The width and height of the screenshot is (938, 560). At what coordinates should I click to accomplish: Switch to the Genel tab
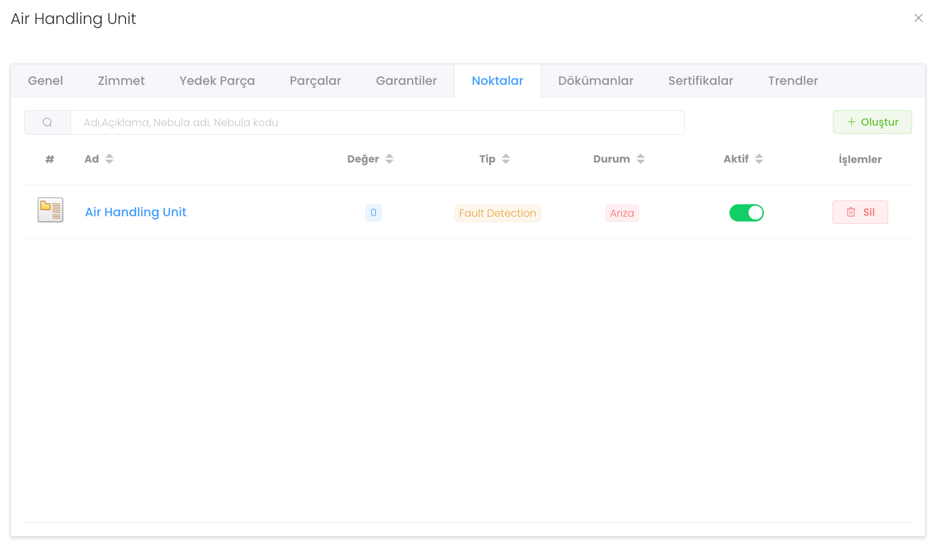(x=46, y=81)
